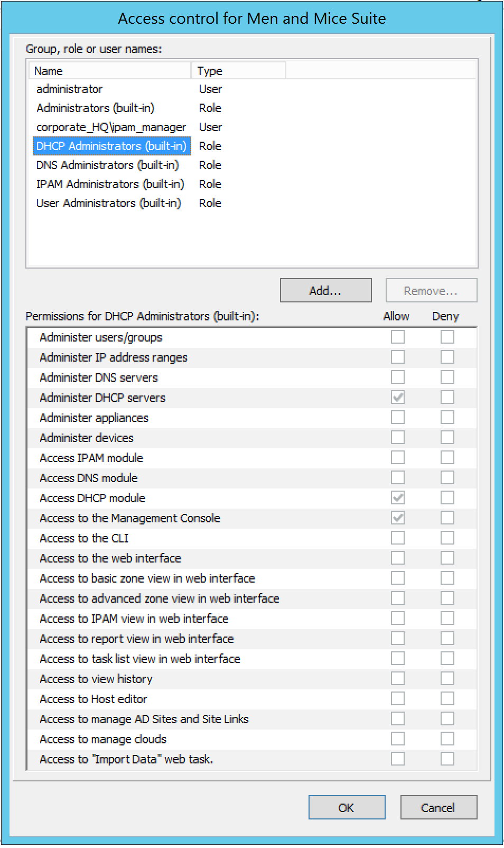
Task: Check Deny for Administer DHCP servers
Action: (x=447, y=397)
